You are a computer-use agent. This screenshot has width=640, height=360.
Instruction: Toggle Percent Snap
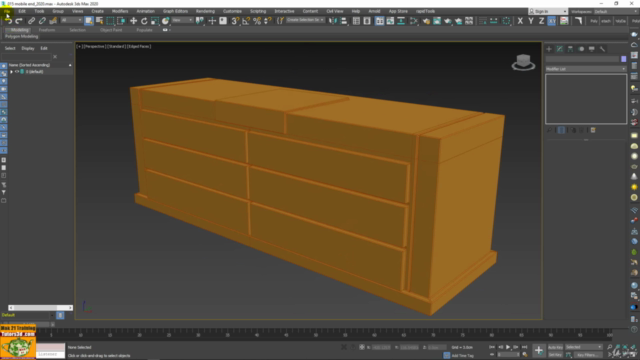257,21
